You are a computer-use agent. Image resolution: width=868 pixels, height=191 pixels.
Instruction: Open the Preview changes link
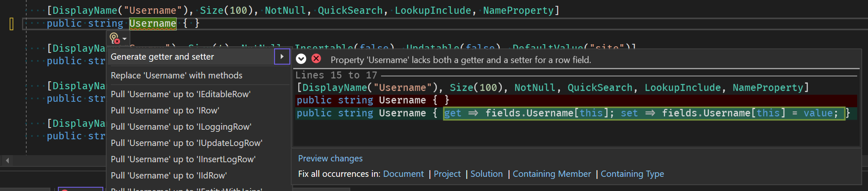click(330, 158)
